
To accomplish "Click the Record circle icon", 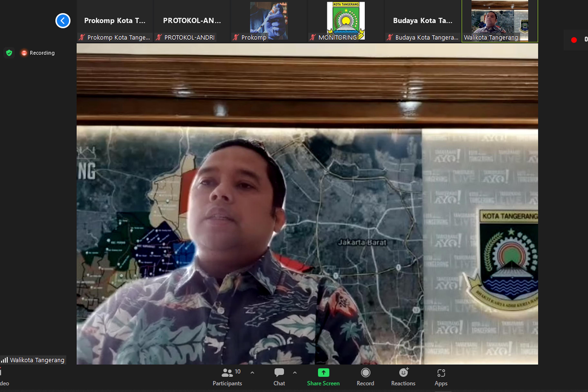I will pyautogui.click(x=365, y=373).
